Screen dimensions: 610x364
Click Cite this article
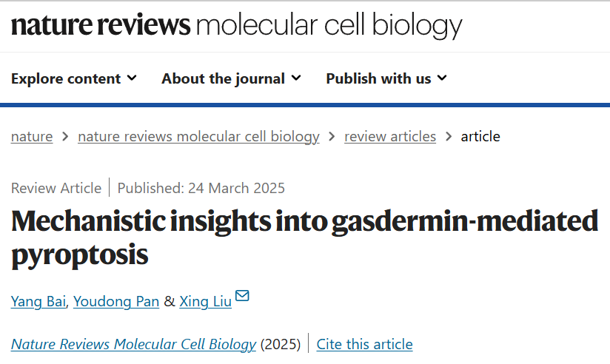pos(364,344)
